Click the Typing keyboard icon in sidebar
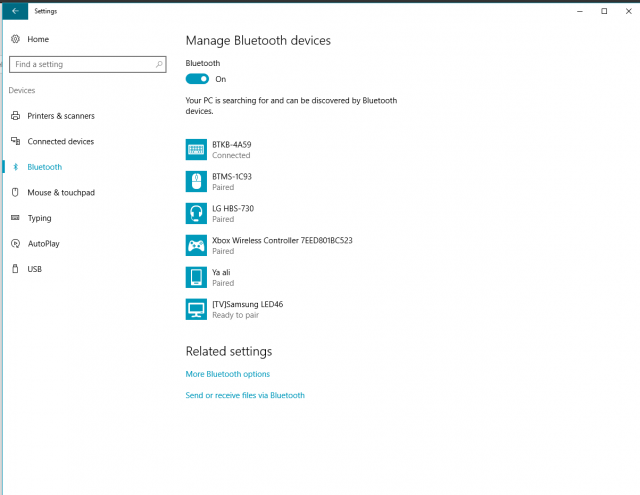This screenshot has width=640, height=495. (15, 218)
